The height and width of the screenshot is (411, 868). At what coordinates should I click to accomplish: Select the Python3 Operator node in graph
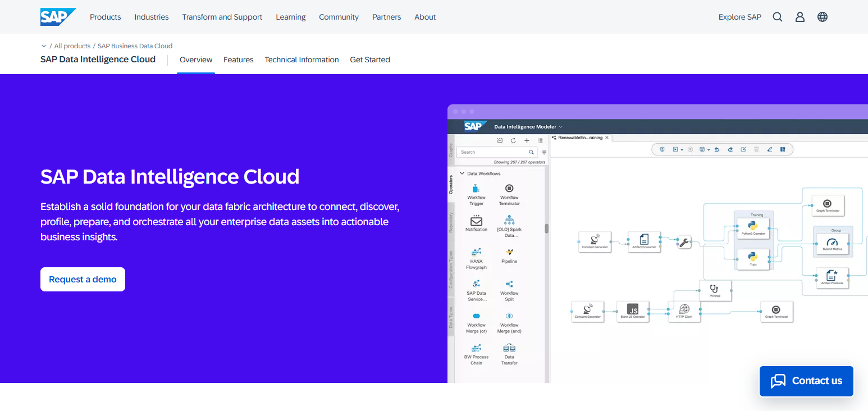tap(753, 229)
